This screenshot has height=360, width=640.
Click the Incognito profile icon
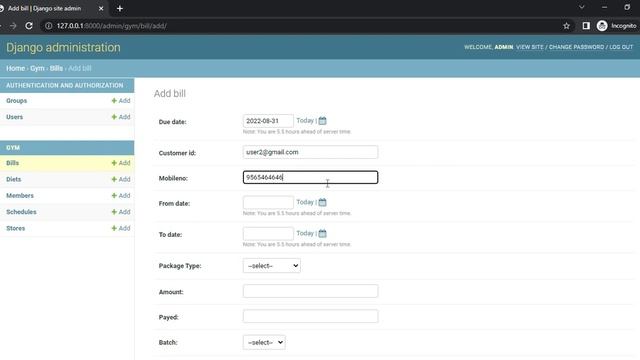(x=602, y=26)
